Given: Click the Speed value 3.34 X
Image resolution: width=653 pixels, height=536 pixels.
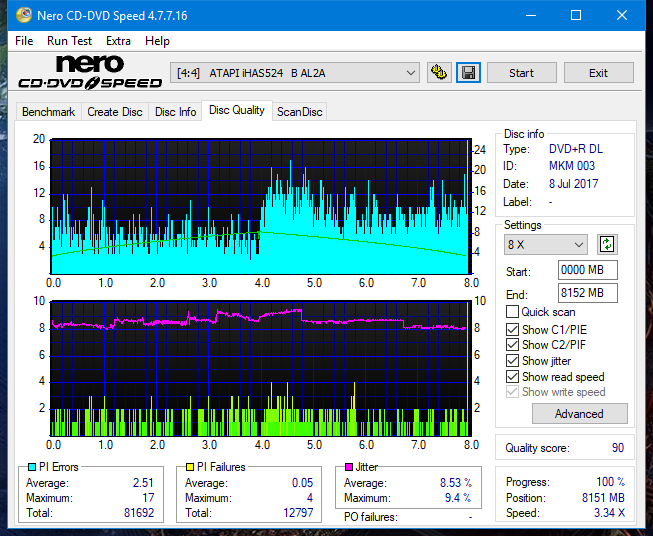Looking at the screenshot, I should (x=609, y=513).
